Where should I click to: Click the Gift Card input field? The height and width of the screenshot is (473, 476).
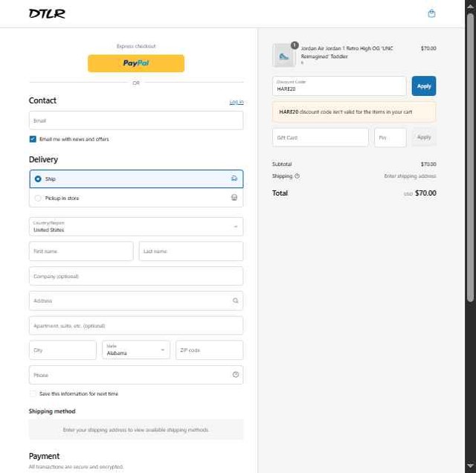point(321,138)
